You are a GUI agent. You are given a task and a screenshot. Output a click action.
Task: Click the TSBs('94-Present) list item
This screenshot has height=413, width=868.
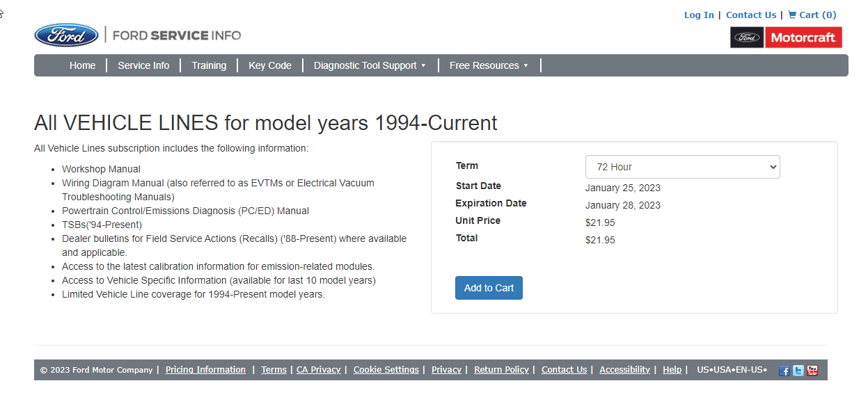[102, 225]
